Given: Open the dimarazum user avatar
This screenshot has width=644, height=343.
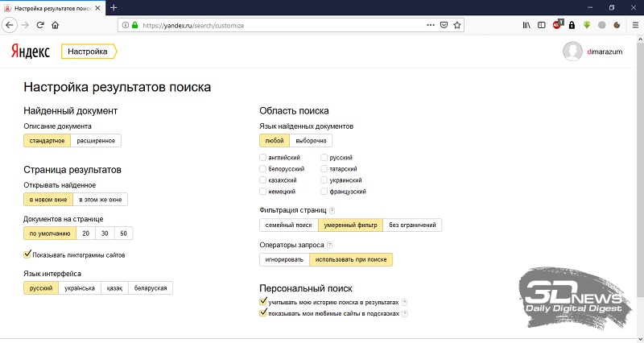Looking at the screenshot, I should coord(572,52).
